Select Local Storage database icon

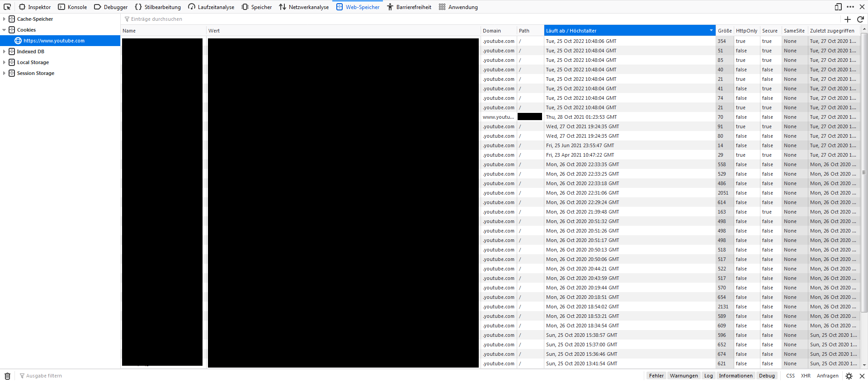coord(12,62)
